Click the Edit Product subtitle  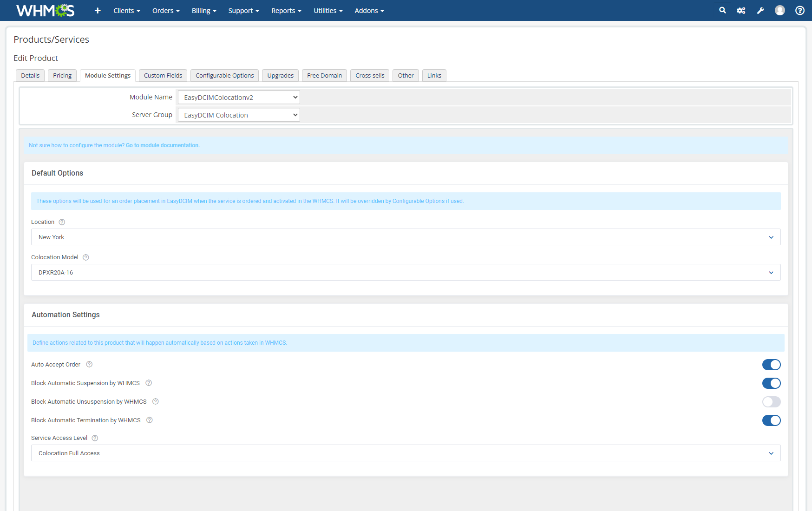click(36, 58)
